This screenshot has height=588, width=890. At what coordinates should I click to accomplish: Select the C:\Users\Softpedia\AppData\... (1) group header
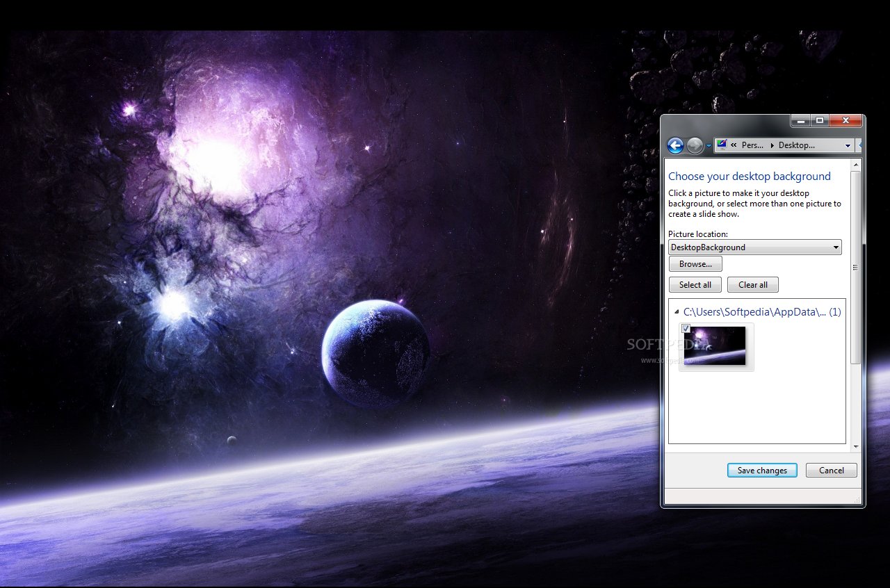[762, 312]
